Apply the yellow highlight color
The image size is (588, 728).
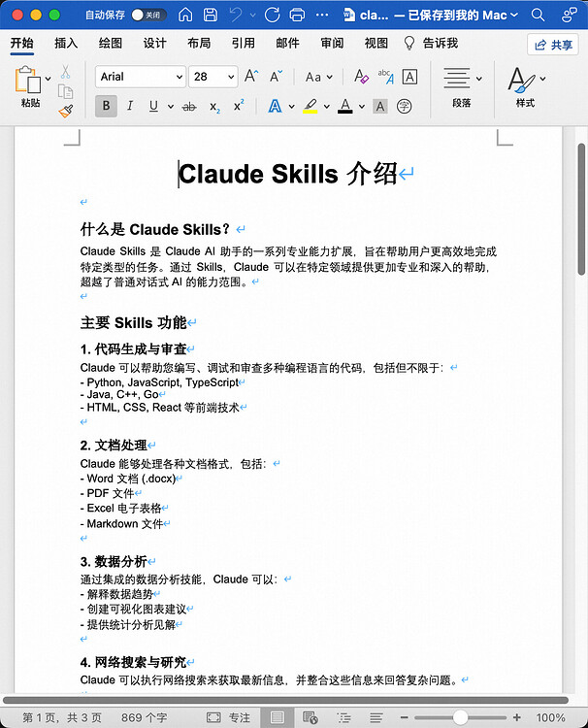[310, 107]
